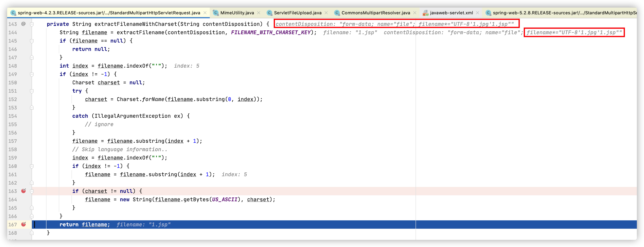Toggle the breakpoint on line 163

point(23,191)
